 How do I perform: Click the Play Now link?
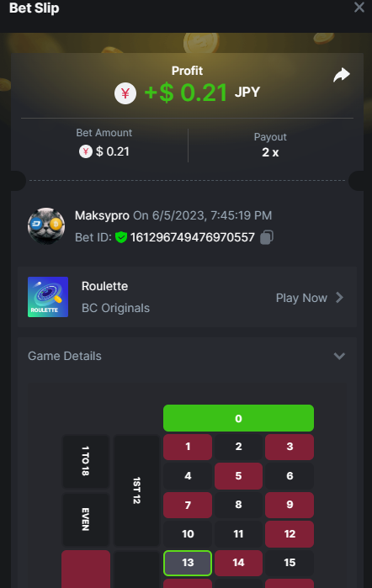point(301,298)
